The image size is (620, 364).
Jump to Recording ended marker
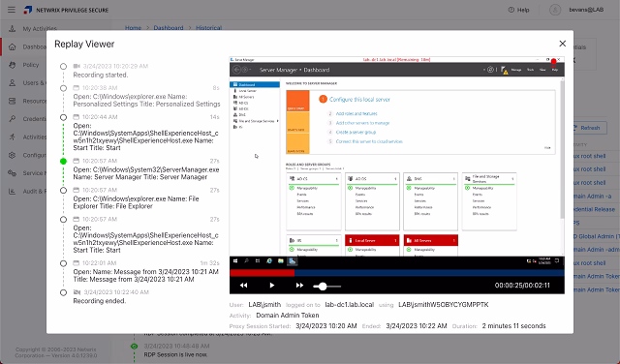point(63,293)
